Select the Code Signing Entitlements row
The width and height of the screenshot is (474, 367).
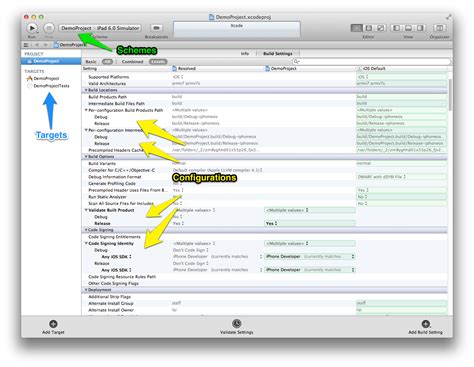(x=265, y=237)
